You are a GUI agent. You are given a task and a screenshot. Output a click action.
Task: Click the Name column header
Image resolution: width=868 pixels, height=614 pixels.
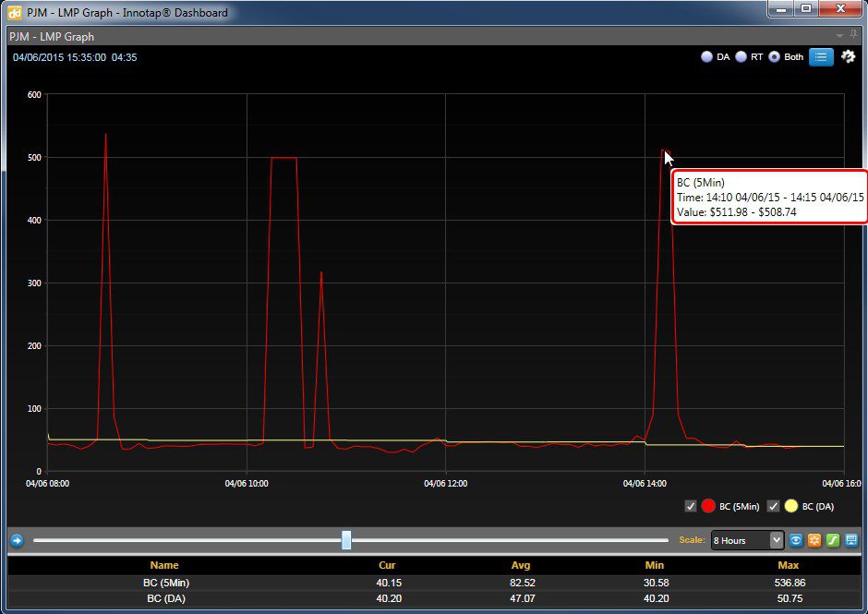164,565
